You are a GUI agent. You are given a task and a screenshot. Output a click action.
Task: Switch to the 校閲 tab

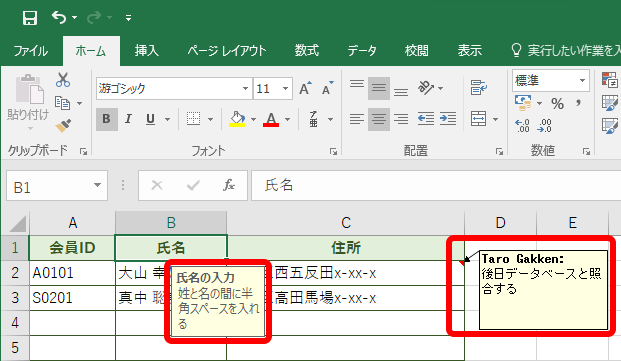[417, 50]
